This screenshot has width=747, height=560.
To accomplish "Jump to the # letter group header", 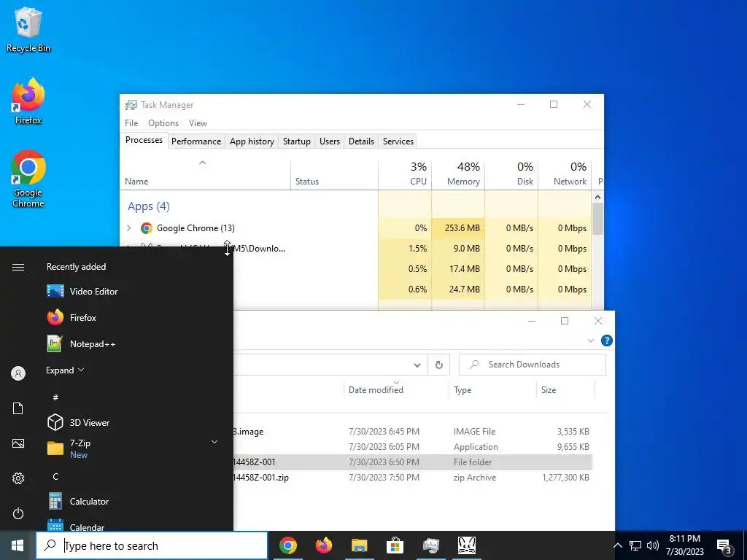I will [x=55, y=397].
